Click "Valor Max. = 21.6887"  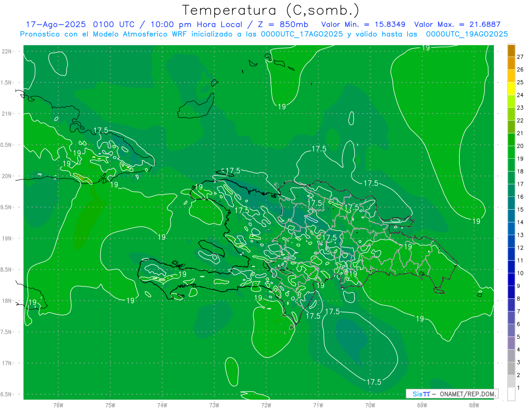pos(457,24)
